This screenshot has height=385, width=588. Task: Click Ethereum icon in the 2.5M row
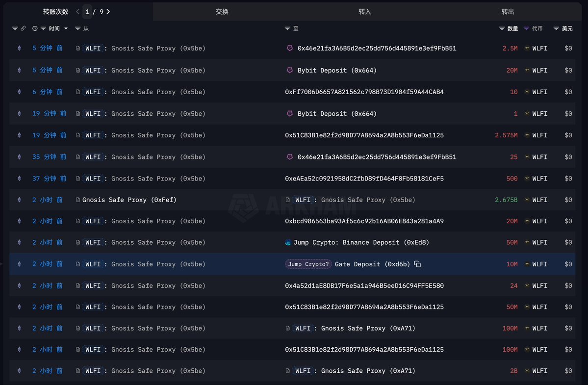click(19, 49)
